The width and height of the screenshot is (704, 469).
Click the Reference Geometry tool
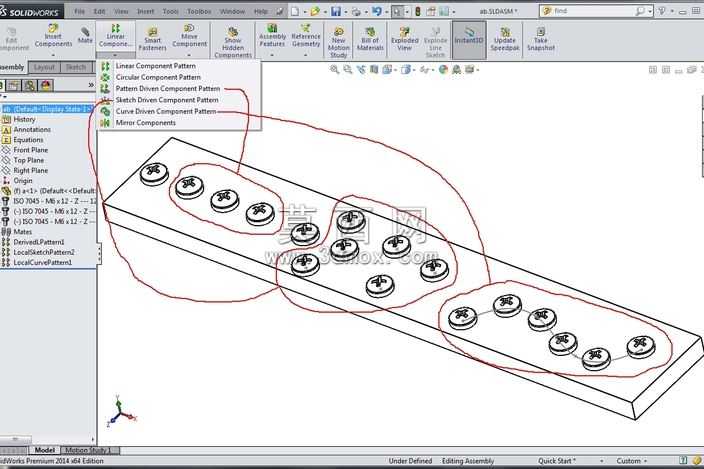point(306,36)
